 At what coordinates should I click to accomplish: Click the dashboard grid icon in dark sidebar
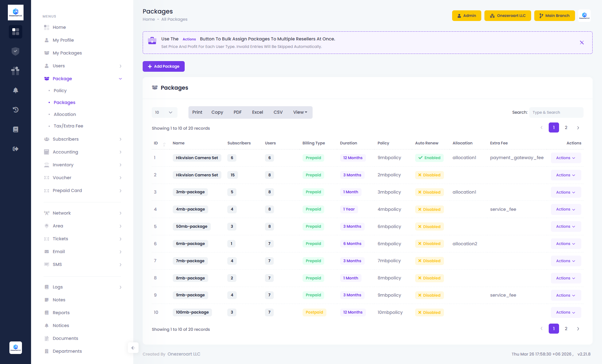(x=15, y=32)
